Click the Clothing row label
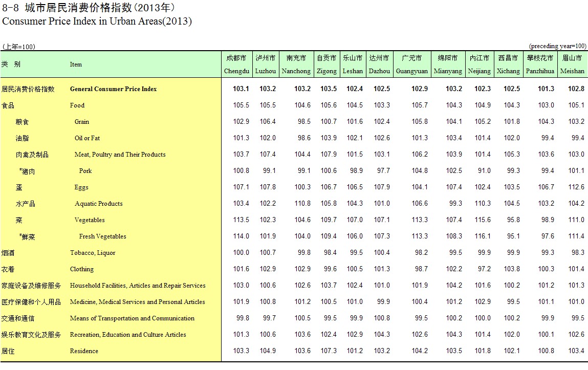The width and height of the screenshot is (588, 370). (82, 269)
